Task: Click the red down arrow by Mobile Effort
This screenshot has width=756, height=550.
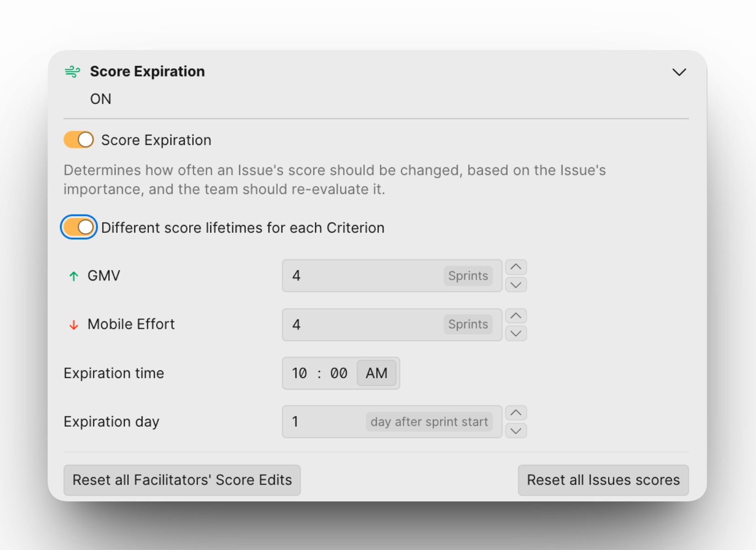Action: [73, 325]
